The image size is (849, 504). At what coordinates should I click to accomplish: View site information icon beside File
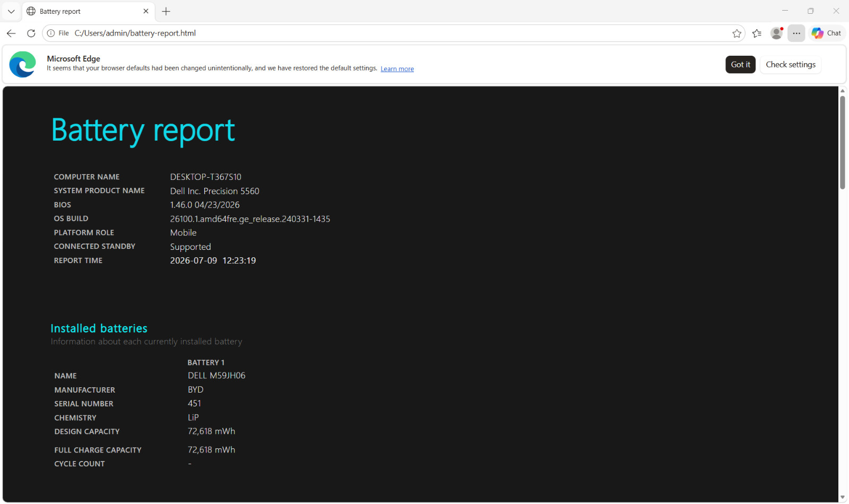tap(51, 33)
